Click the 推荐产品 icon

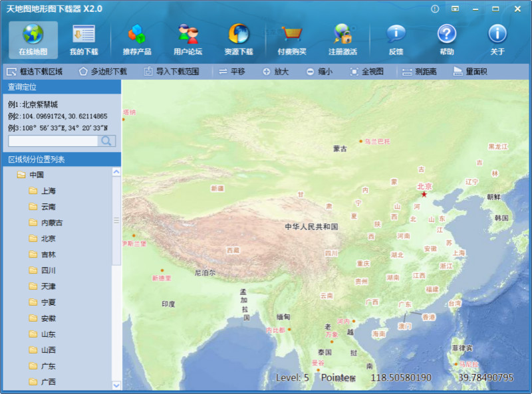point(136,39)
